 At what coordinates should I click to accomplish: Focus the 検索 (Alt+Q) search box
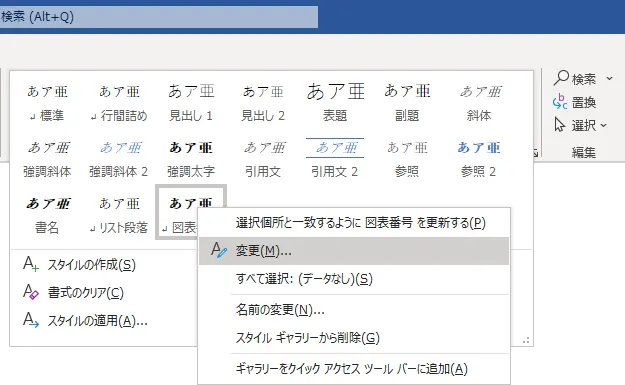click(159, 17)
